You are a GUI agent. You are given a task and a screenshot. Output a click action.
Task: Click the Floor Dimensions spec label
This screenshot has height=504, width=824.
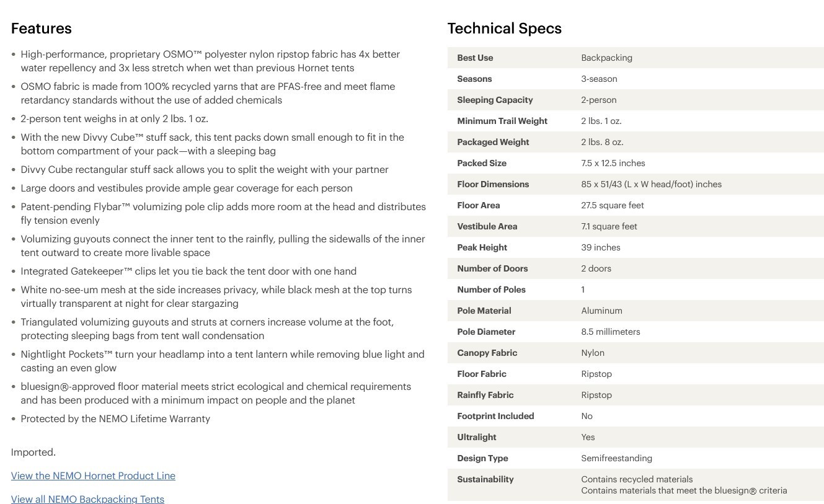point(493,184)
